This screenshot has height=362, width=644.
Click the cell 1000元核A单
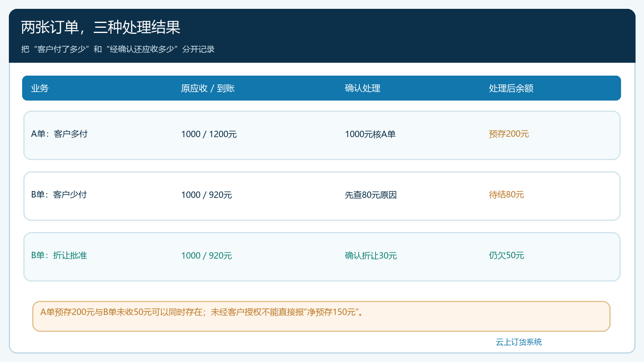coord(370,134)
